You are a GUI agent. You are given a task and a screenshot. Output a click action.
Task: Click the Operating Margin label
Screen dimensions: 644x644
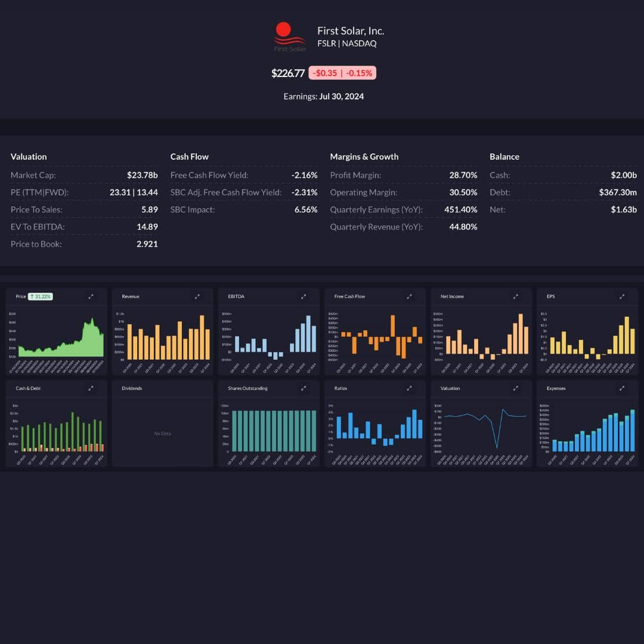[364, 192]
